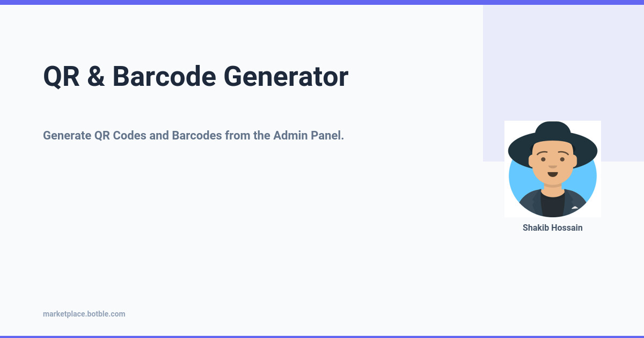Click the word "Generate" in the subtitle
The height and width of the screenshot is (338, 644).
tap(67, 135)
